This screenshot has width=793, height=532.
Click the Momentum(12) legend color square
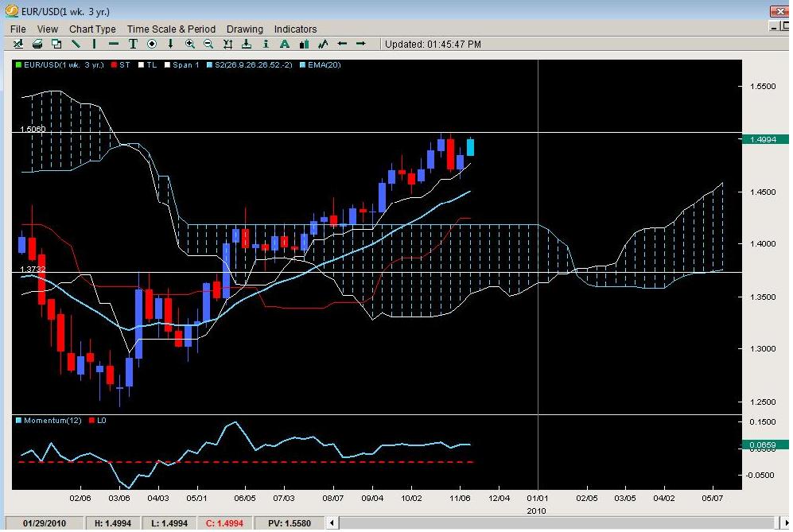tap(19, 420)
